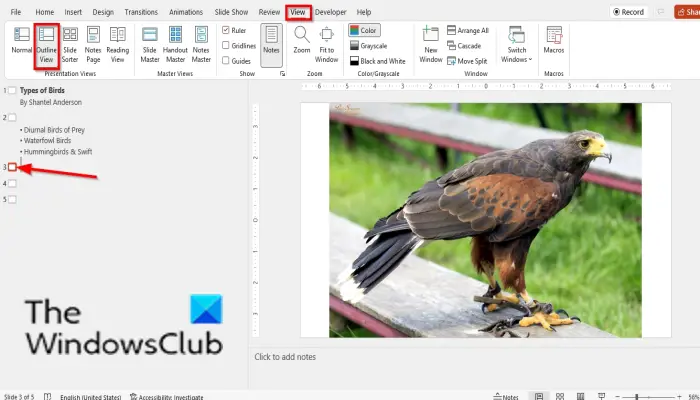The width and height of the screenshot is (700, 400).
Task: Select slide 2 icon in outline
Action: pos(12,117)
